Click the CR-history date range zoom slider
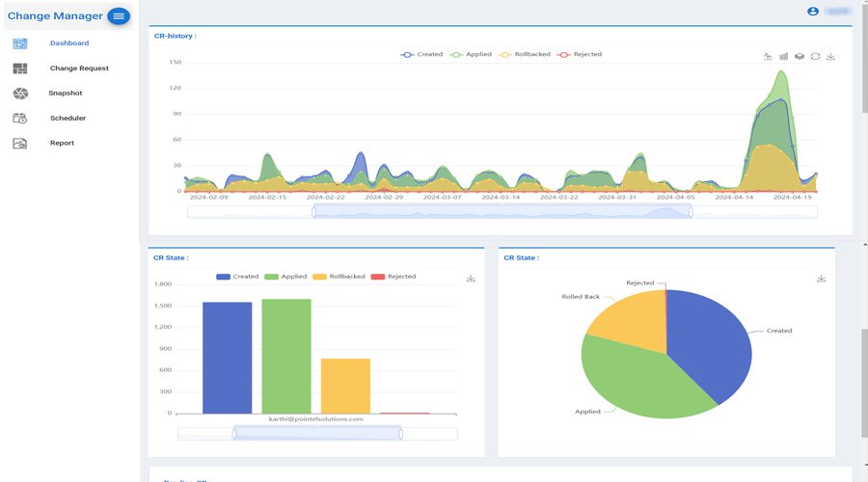This screenshot has width=868, height=482. pyautogui.click(x=502, y=212)
